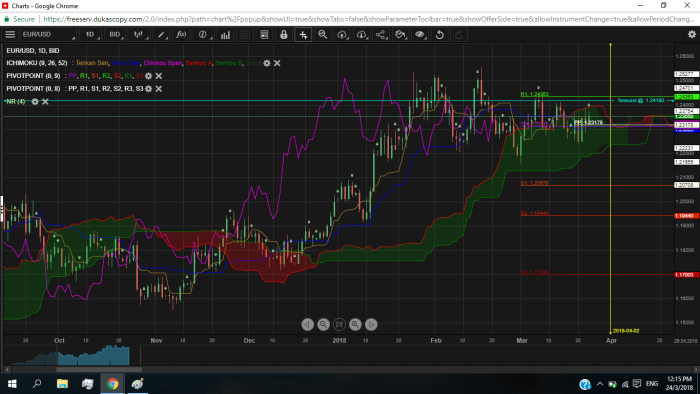This screenshot has width=700, height=394.
Task: Remove the NR (4) indicator
Action: (45, 102)
